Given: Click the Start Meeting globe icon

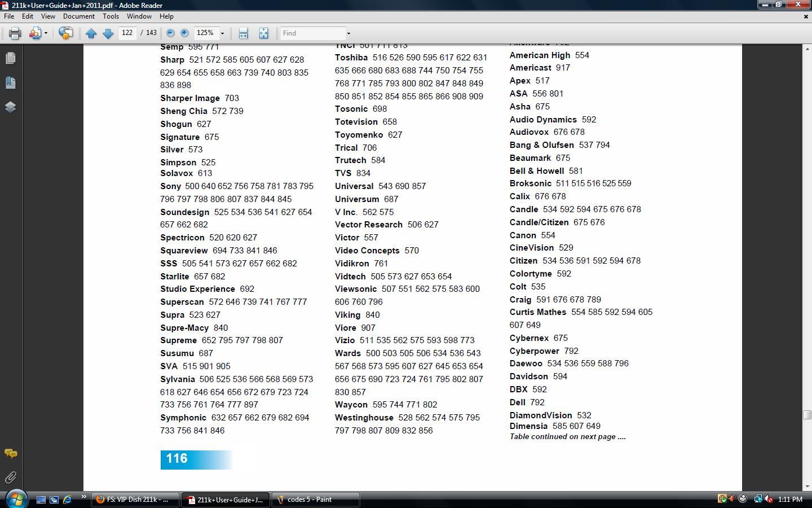Looking at the screenshot, I should pos(65,33).
